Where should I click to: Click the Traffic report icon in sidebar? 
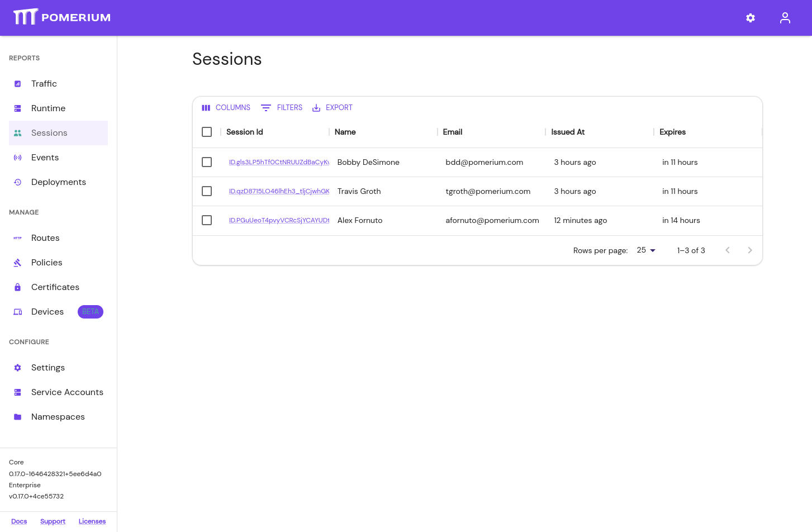18,84
